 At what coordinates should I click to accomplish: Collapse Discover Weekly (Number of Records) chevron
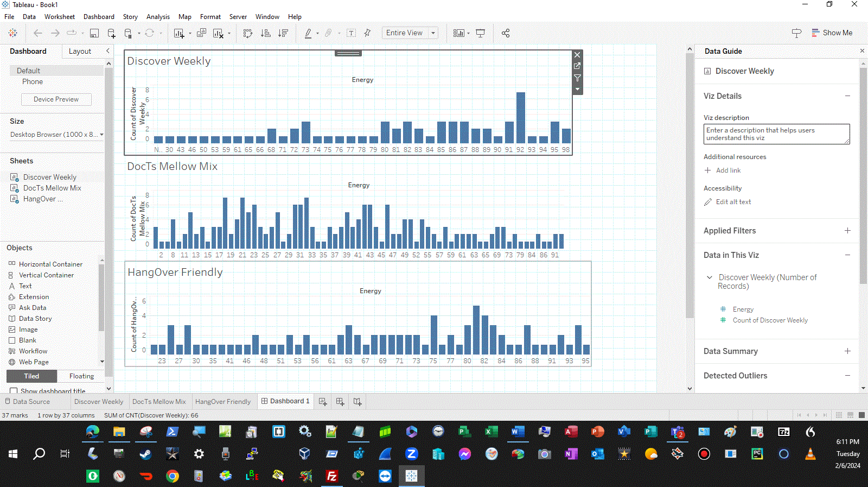pos(710,277)
